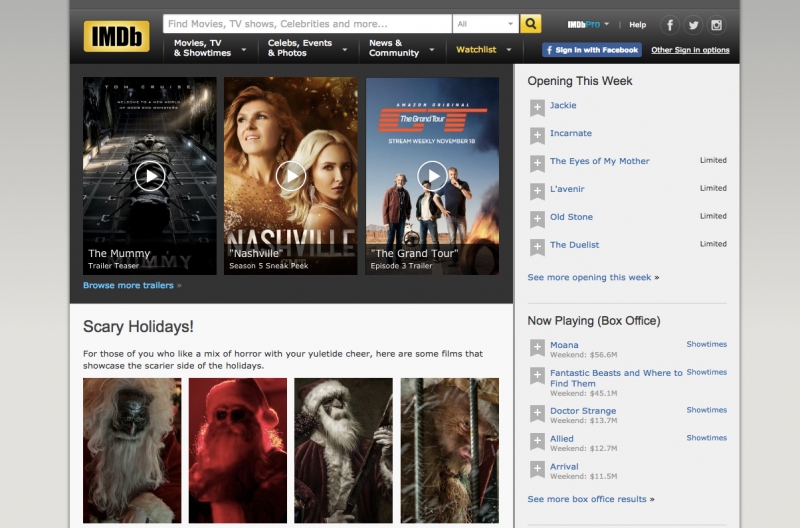Open IMDb's Facebook page icon
This screenshot has width=800, height=528.
[670, 25]
